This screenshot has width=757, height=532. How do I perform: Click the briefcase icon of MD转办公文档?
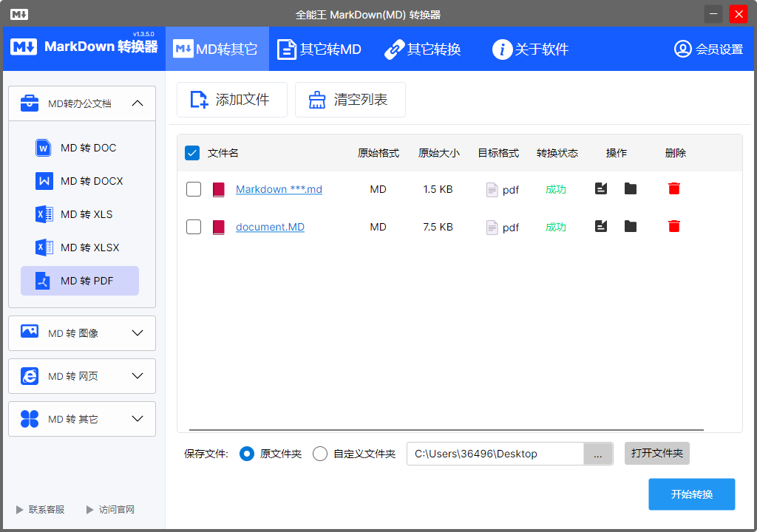click(30, 103)
